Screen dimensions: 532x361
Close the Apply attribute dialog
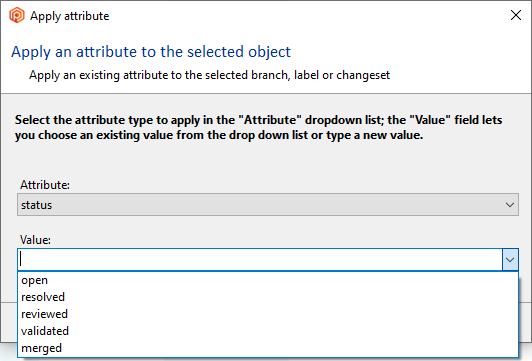tap(516, 15)
